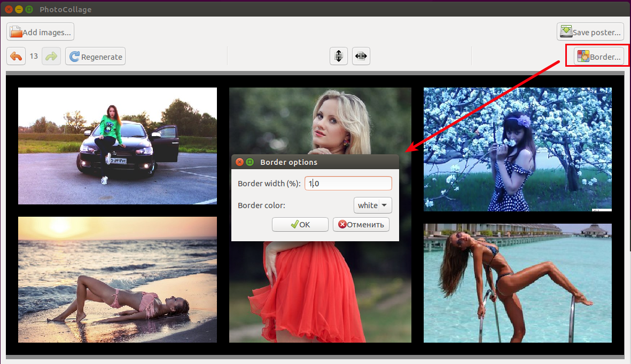Redo to the next collage layout
The image size is (631, 364).
[51, 57]
